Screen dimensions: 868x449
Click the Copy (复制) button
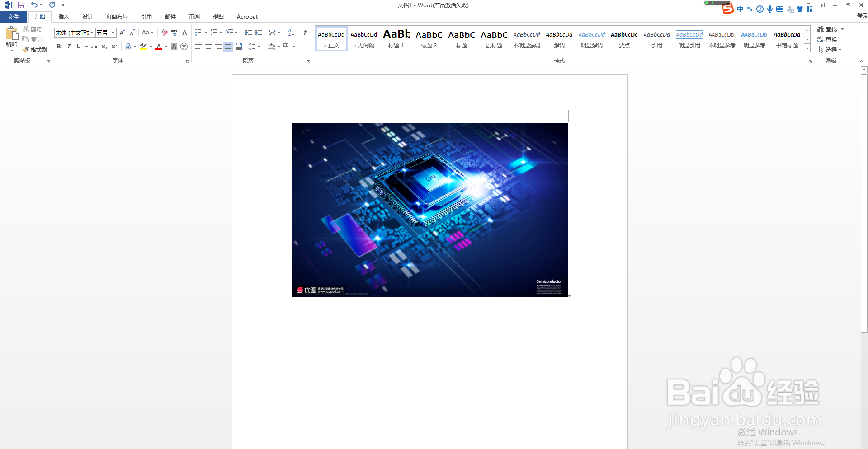click(x=32, y=39)
